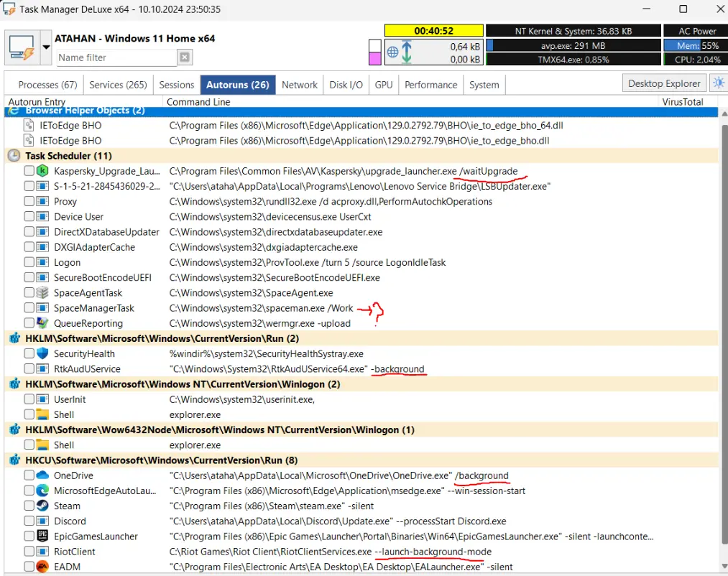
Task: Toggle the EpicGamesLauncher checkbox
Action: (x=29, y=536)
